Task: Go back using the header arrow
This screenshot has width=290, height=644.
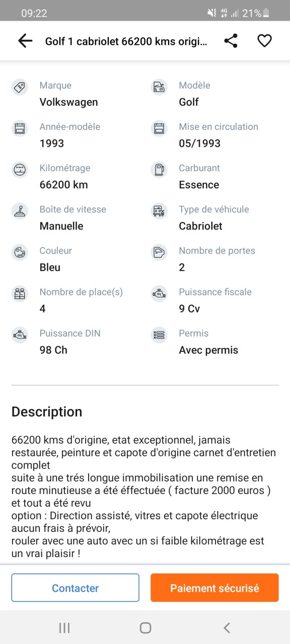Action: 25,41
